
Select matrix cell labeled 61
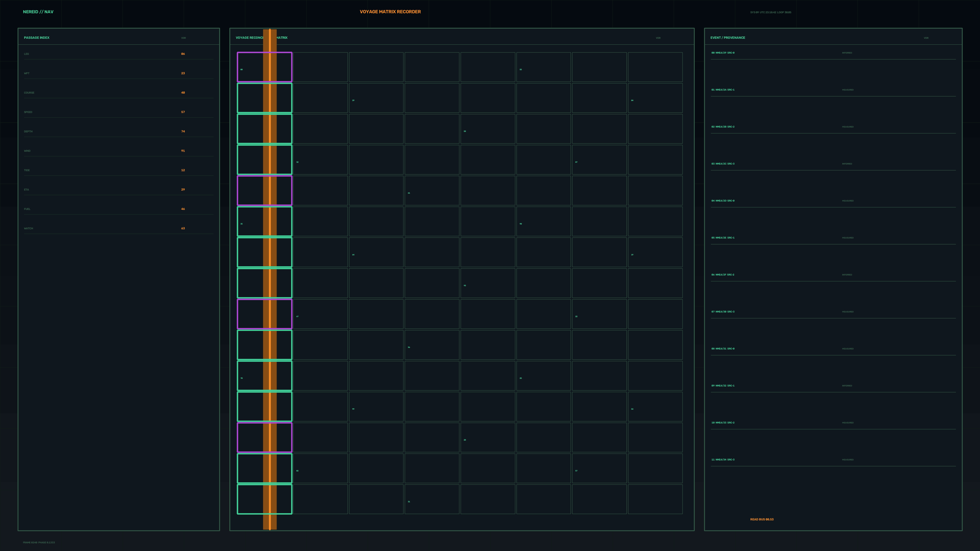[x=432, y=191]
